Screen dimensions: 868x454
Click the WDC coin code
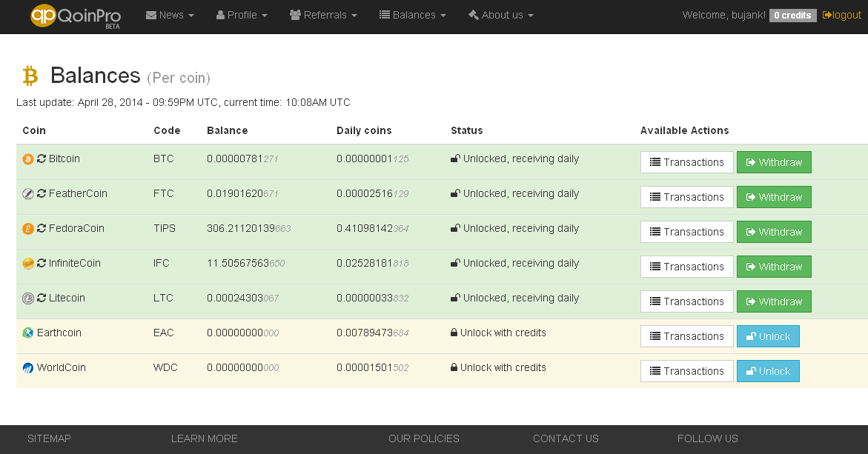pyautogui.click(x=165, y=368)
